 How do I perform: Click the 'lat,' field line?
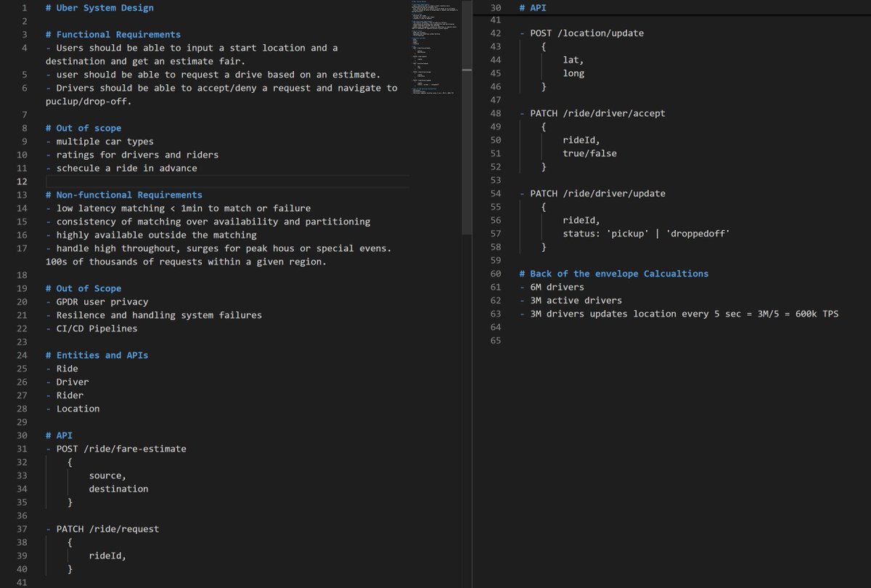click(573, 60)
